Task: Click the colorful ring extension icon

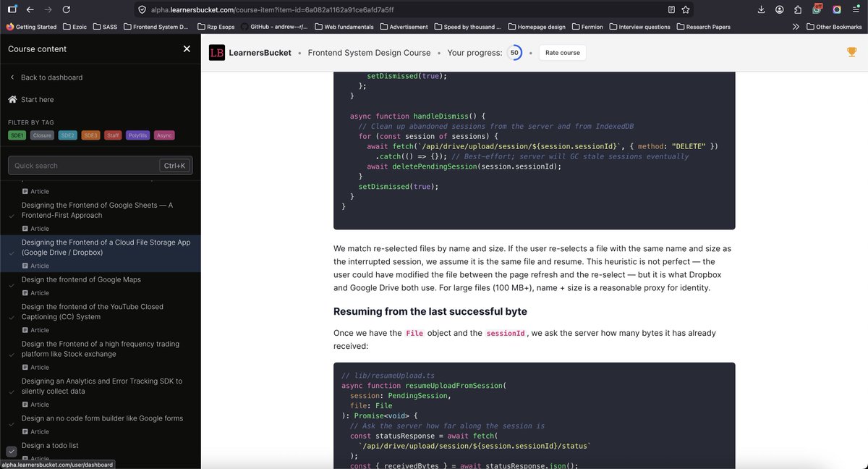Action: [x=837, y=10]
